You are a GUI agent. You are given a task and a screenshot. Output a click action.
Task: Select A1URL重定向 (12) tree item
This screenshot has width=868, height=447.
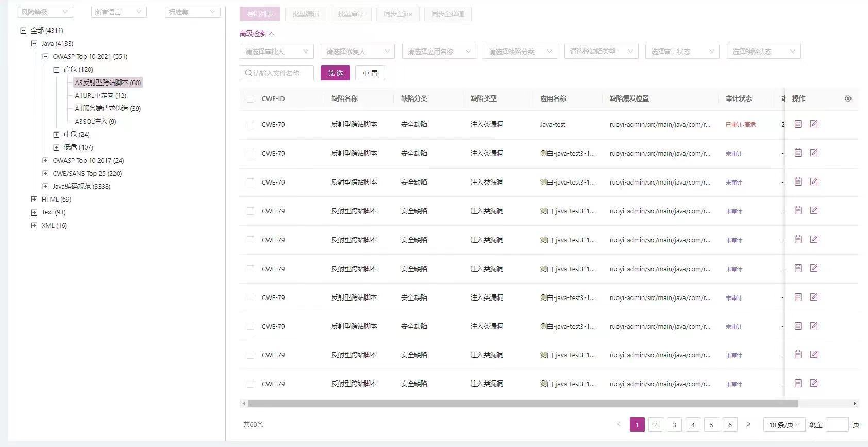[x=101, y=95]
